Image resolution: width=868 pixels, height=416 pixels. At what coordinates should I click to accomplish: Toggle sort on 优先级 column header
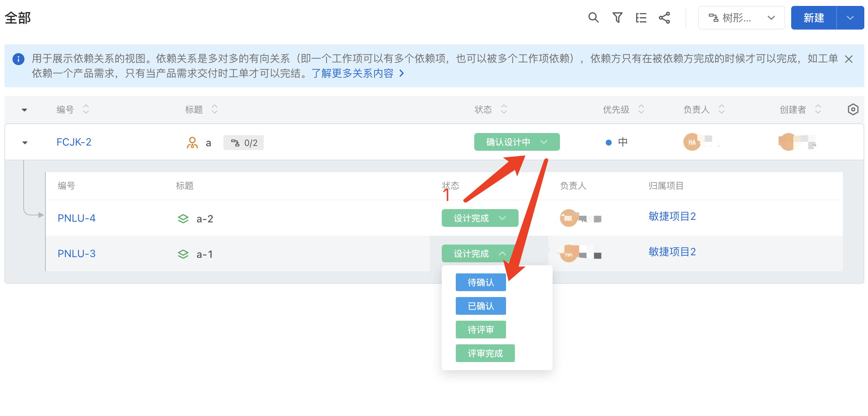point(641,109)
